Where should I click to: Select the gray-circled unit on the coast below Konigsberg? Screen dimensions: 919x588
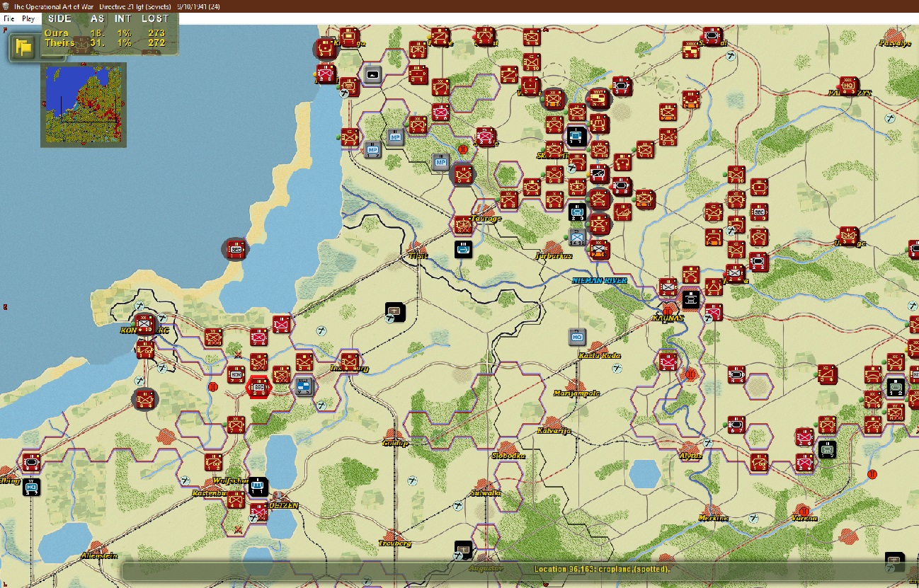(145, 400)
